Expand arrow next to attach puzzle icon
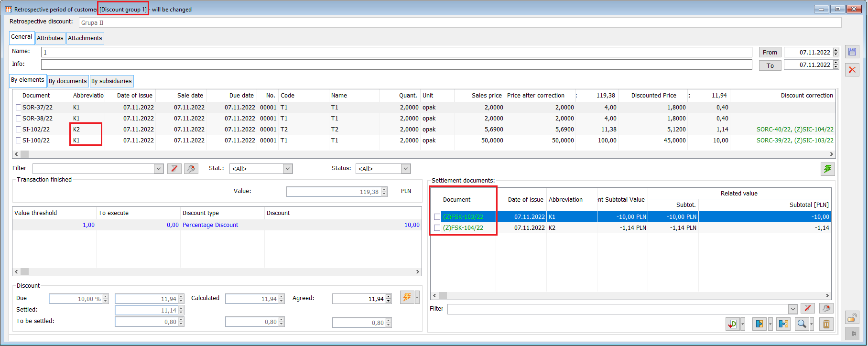Screen dimensions: 868x346 770,324
